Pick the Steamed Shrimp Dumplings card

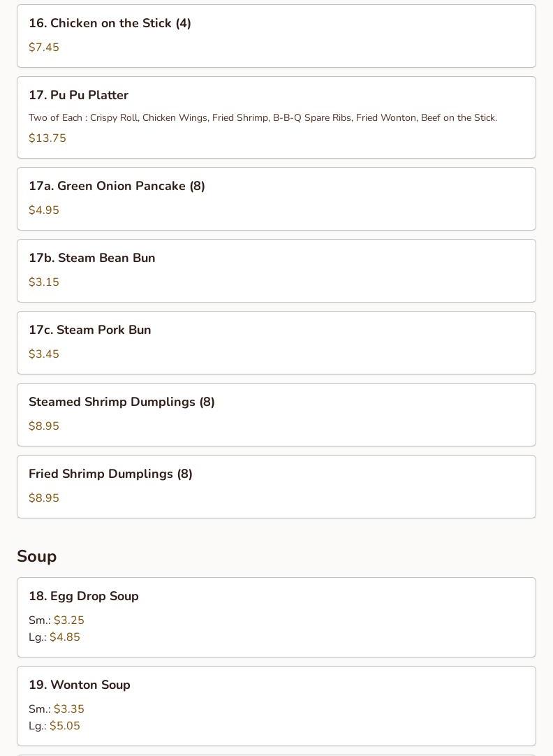point(276,414)
